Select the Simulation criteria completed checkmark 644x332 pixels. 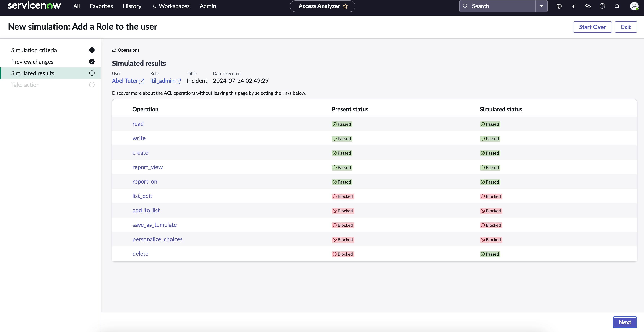[x=92, y=50]
